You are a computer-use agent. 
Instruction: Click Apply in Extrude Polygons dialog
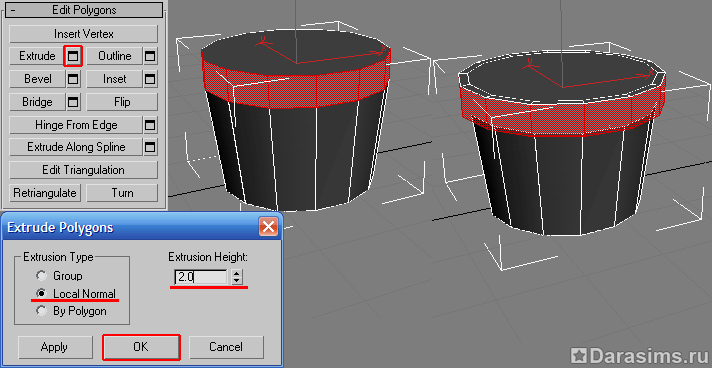pyautogui.click(x=54, y=347)
